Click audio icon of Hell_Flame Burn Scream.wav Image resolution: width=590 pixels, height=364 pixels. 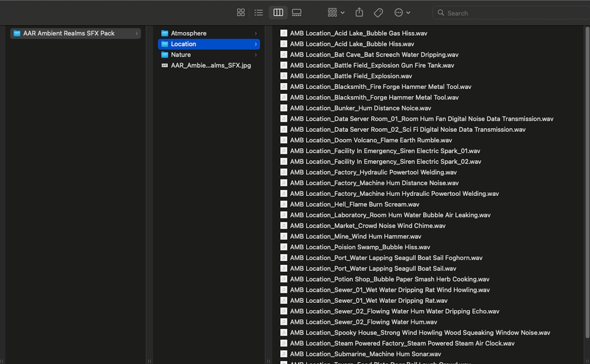click(x=284, y=204)
